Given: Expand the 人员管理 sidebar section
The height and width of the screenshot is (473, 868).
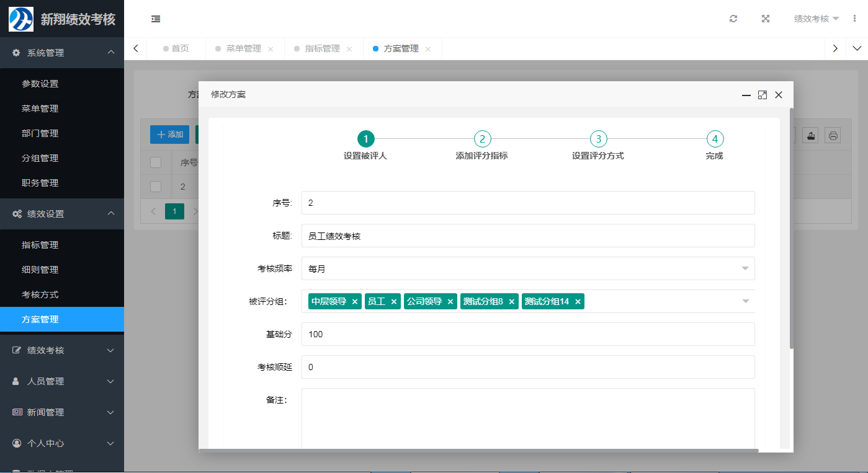Looking at the screenshot, I should coord(62,381).
